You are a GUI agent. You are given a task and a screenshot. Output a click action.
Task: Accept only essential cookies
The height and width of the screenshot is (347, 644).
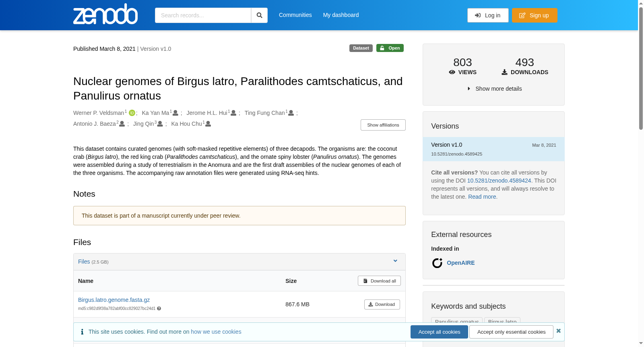click(x=511, y=332)
